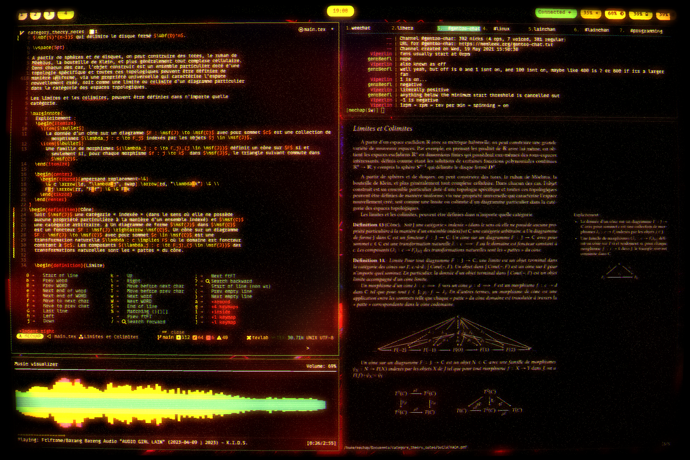
Task: Click the 19:08 clock pill
Action: coord(340,11)
